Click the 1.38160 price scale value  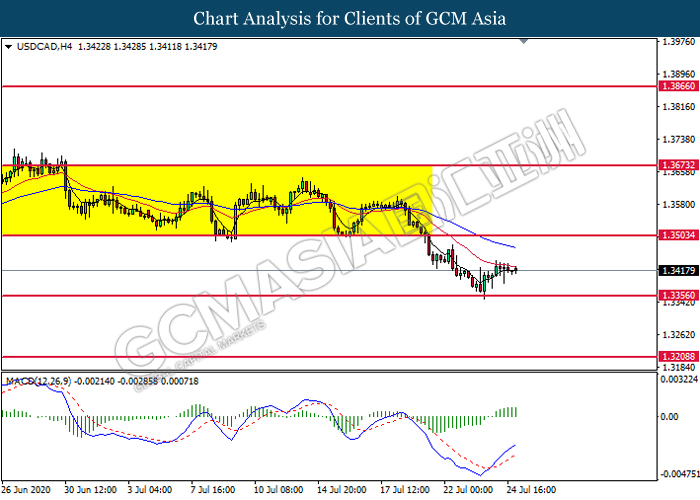click(x=679, y=107)
